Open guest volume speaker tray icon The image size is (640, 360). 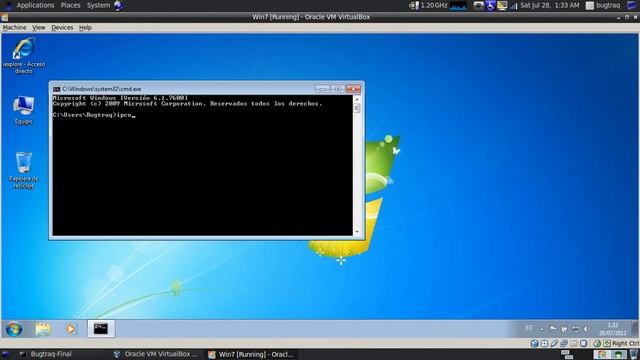pos(586,329)
